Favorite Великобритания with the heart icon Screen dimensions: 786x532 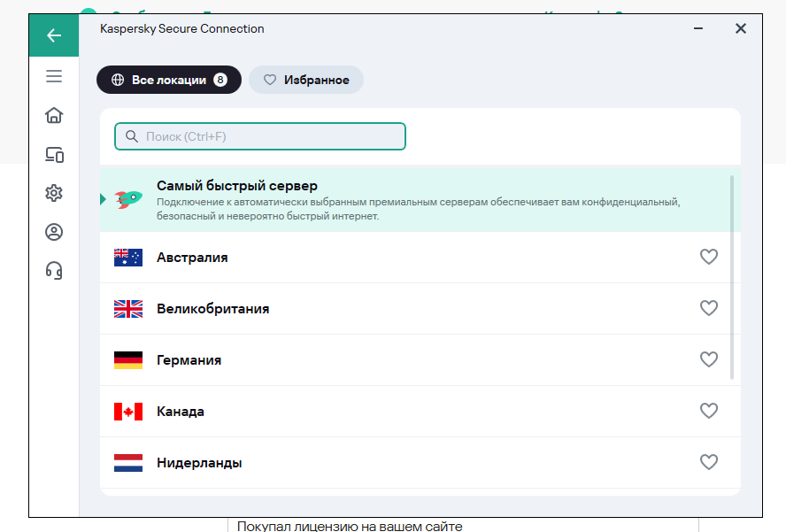(709, 308)
